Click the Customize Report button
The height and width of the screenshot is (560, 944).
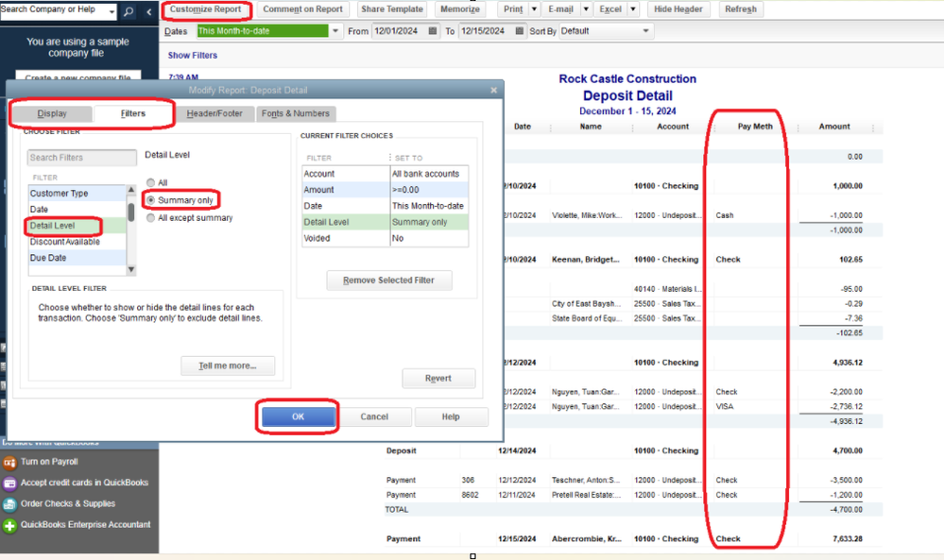tap(205, 9)
